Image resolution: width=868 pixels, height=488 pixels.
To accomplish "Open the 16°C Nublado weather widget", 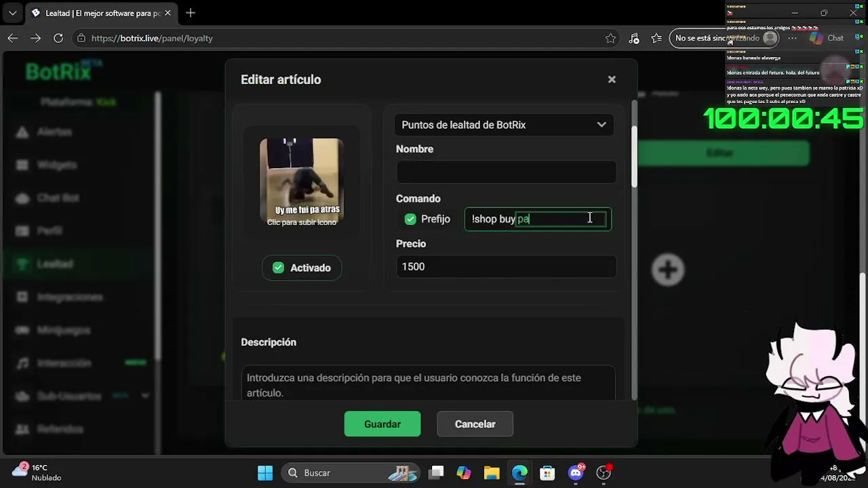I will [37, 472].
